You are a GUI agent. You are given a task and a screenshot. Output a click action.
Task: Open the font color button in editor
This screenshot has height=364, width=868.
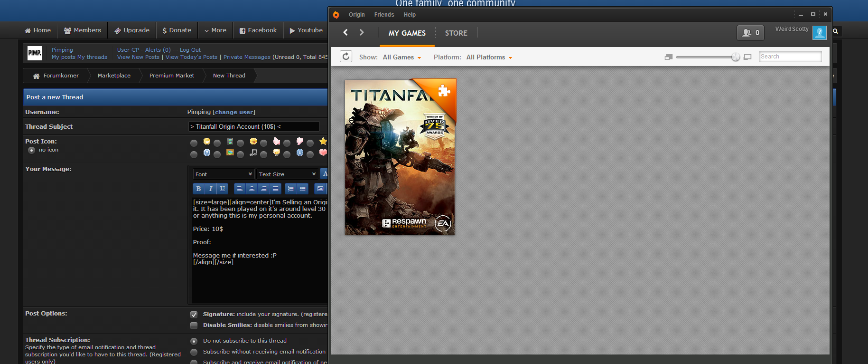(324, 173)
